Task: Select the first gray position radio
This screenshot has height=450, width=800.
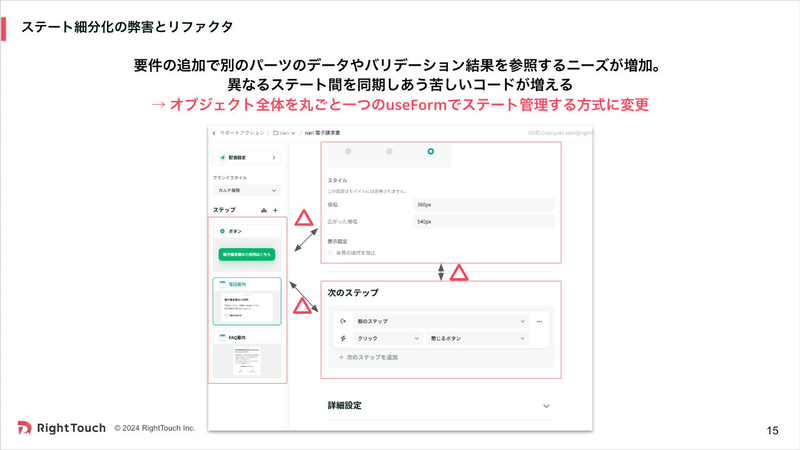Action: tap(348, 152)
